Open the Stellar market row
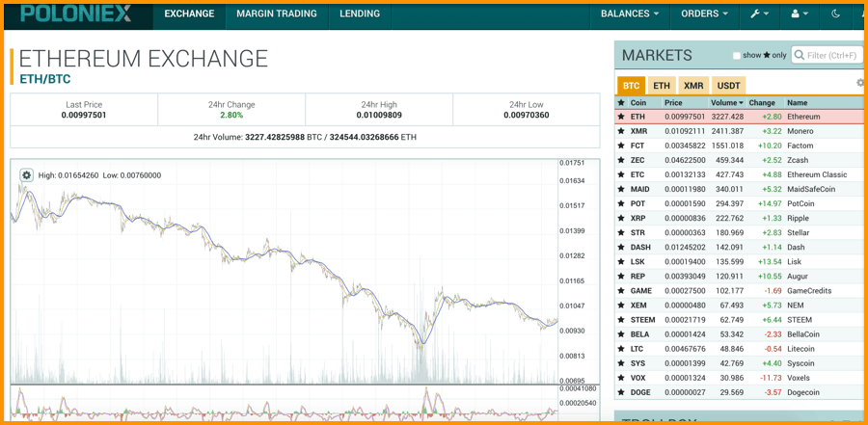Viewport: 868px width, 425px height. click(x=740, y=232)
